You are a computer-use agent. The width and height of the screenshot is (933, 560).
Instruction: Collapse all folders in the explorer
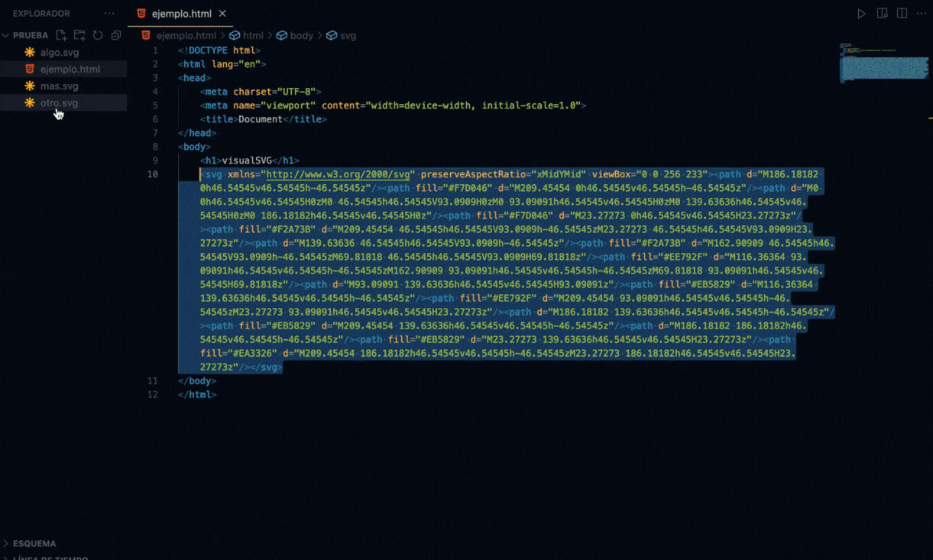click(x=116, y=35)
